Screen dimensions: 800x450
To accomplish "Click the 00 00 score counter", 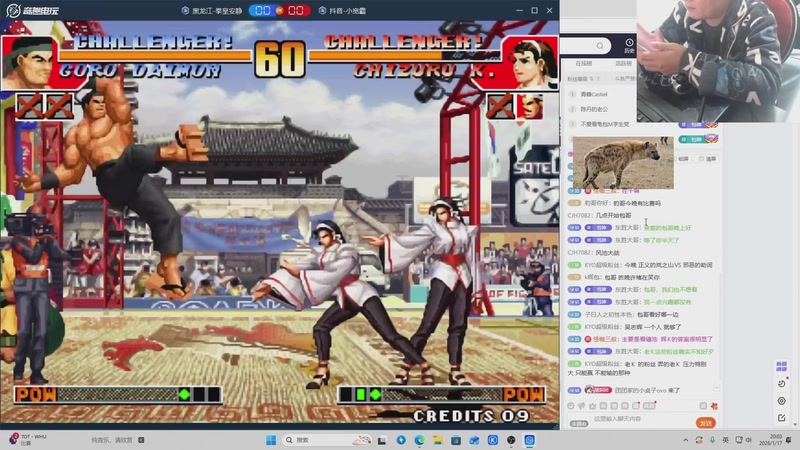I will 279,10.
